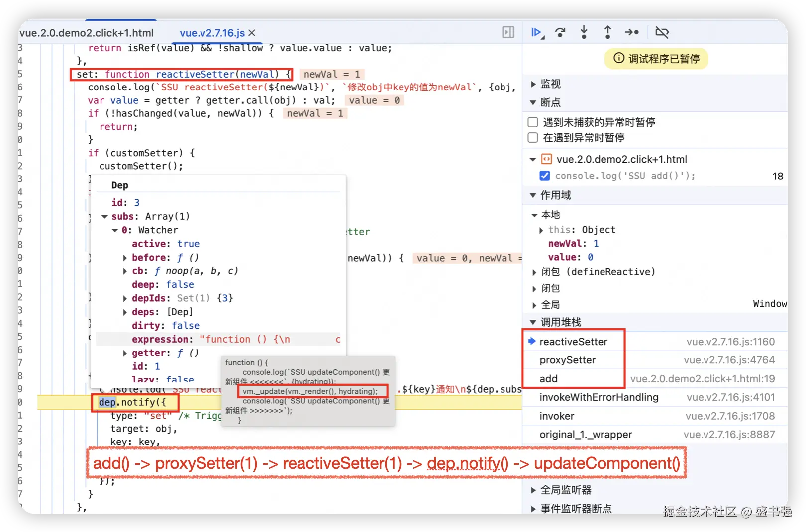Screen dimensions: 806x532
Task: Expand the getter: ƒ () property
Action: coord(125,353)
